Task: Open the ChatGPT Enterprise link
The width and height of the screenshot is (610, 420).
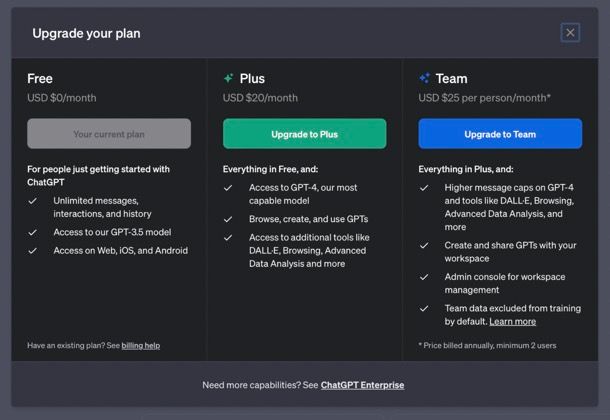Action: point(362,385)
